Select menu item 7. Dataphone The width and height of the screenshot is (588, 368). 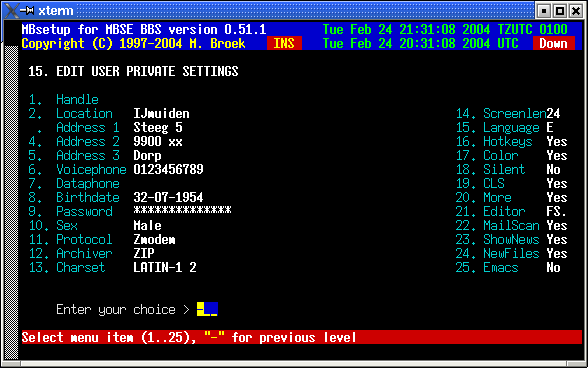pyautogui.click(x=74, y=183)
